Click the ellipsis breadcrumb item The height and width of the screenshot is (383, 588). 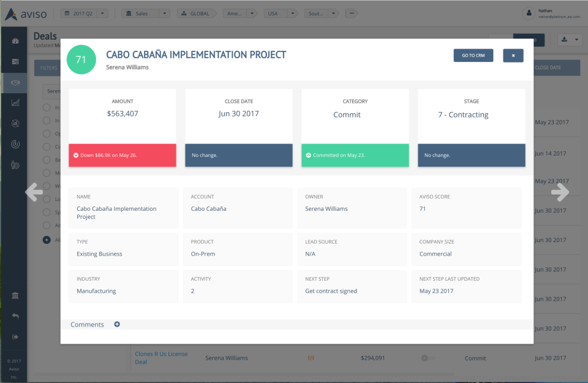(352, 13)
